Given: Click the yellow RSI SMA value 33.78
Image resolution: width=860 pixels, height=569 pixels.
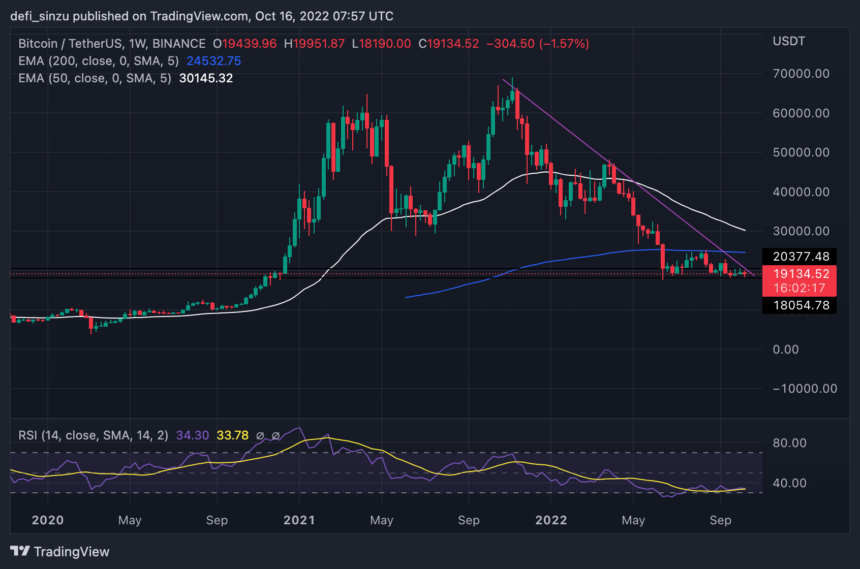Looking at the screenshot, I should click(233, 436).
